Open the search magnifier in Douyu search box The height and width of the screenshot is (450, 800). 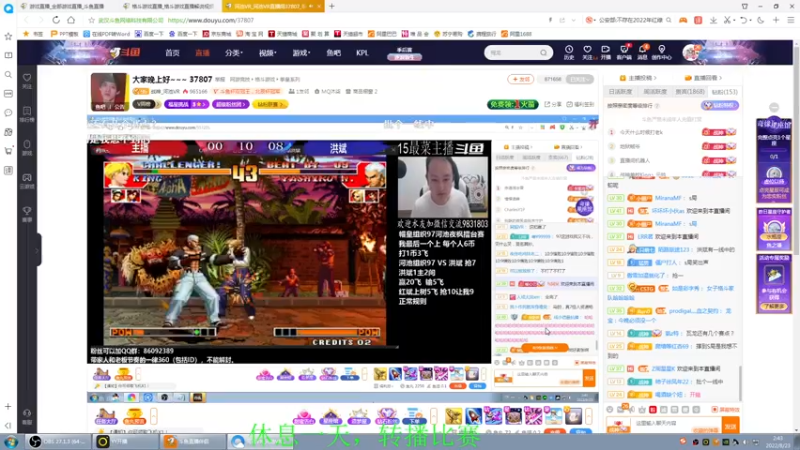[x=543, y=53]
